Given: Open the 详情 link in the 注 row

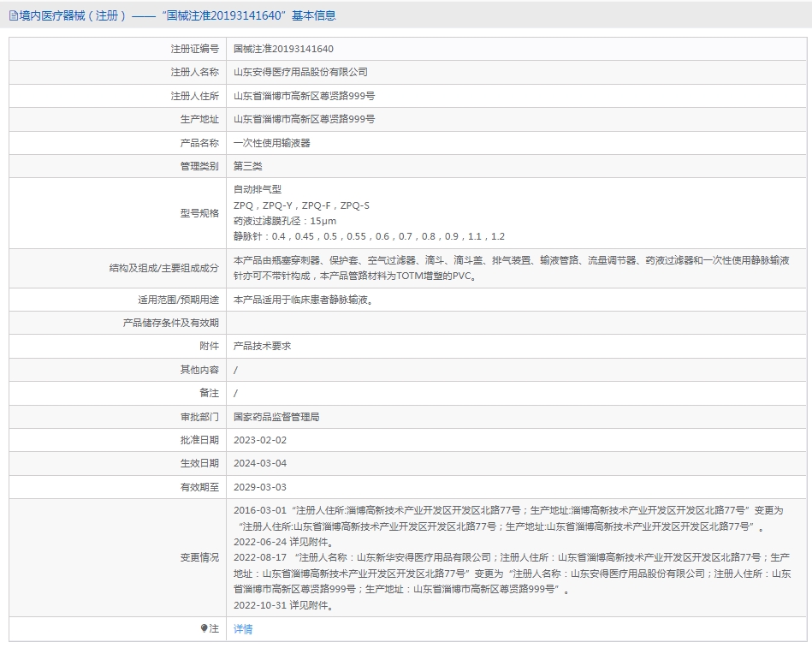Looking at the screenshot, I should click(243, 629).
